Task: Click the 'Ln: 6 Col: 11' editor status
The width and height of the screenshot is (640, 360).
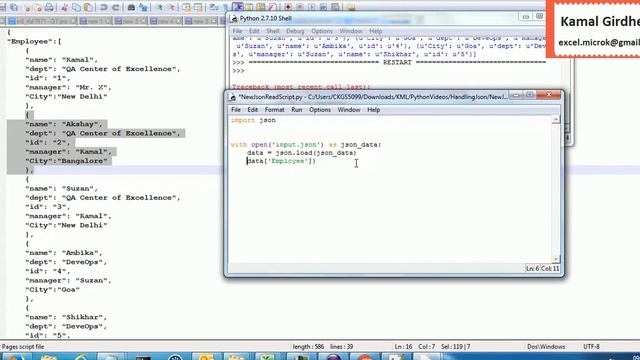Action: (542, 268)
